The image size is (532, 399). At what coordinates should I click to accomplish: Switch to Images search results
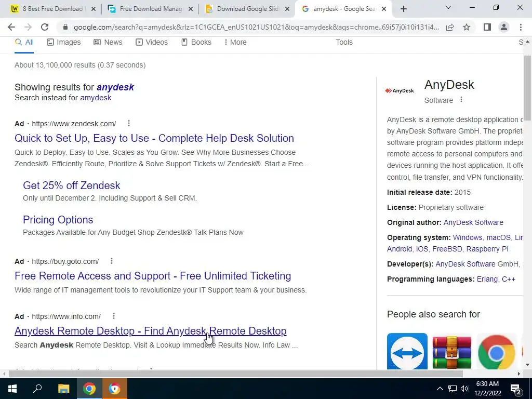click(x=64, y=43)
